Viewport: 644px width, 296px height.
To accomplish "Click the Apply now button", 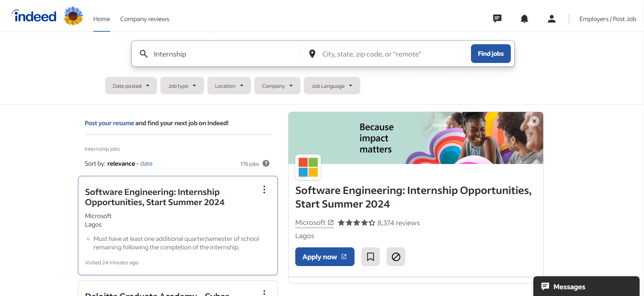I will pos(325,257).
